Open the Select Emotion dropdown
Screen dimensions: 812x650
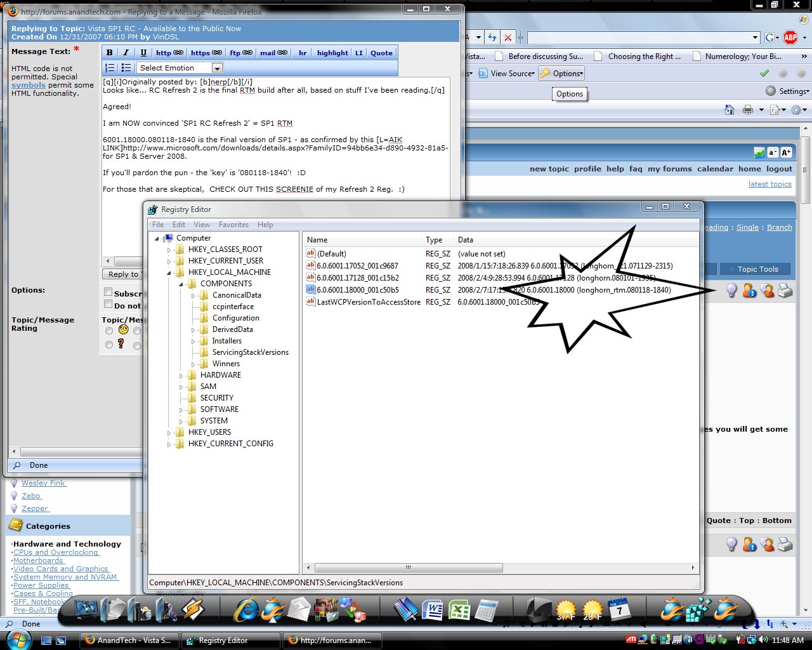point(180,68)
